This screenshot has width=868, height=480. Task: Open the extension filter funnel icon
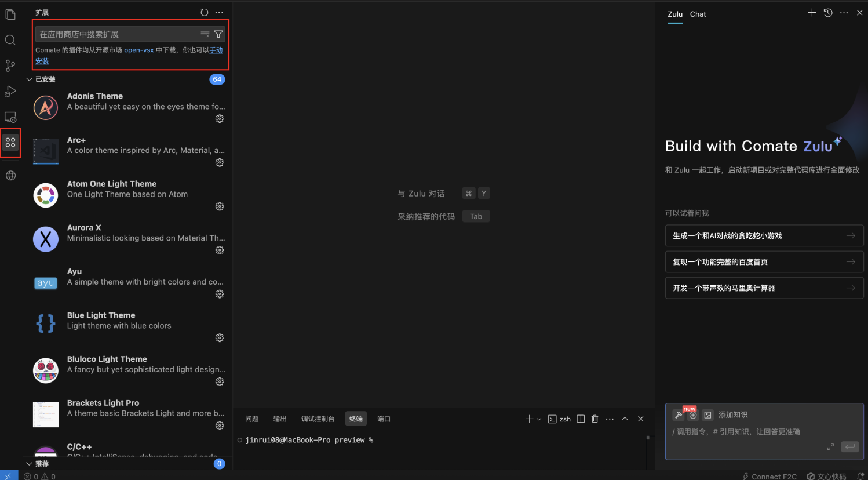(218, 34)
